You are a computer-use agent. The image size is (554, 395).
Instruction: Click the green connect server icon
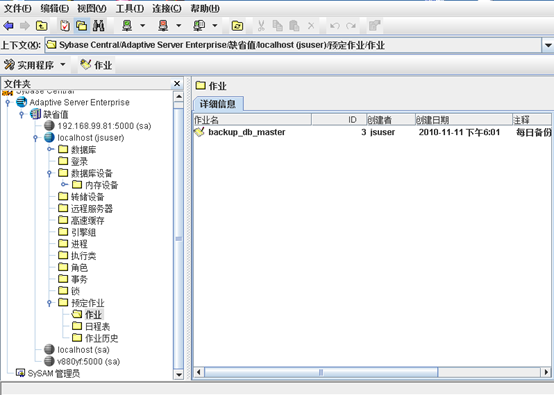[x=127, y=26]
